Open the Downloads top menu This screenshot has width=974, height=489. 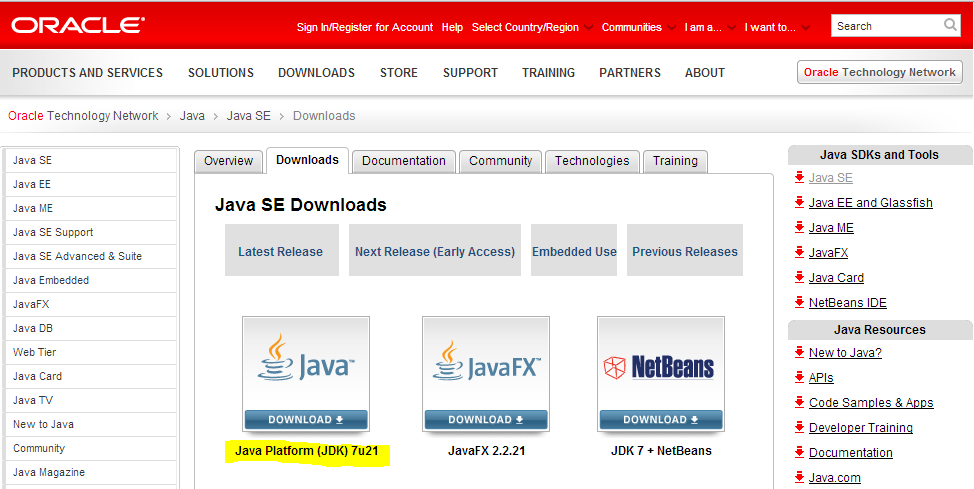click(x=316, y=73)
